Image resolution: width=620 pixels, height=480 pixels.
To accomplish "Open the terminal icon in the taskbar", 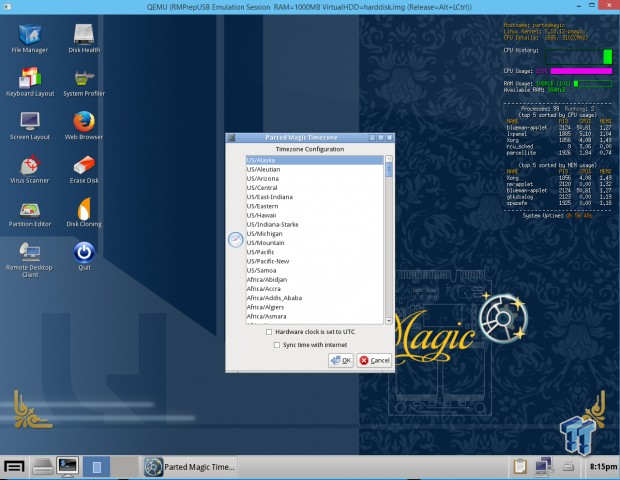I will point(67,467).
